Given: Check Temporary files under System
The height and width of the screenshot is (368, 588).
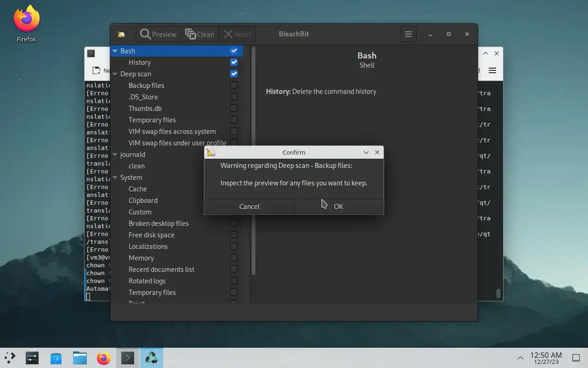Looking at the screenshot, I should [x=234, y=292].
